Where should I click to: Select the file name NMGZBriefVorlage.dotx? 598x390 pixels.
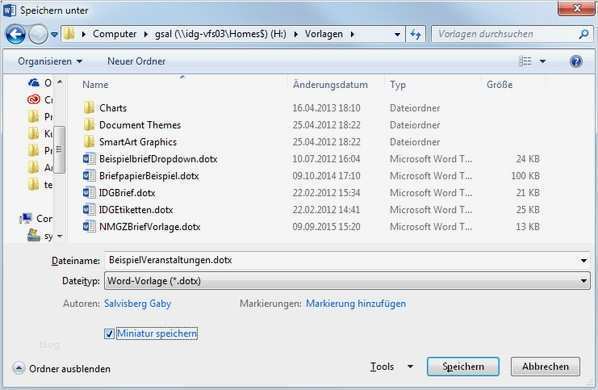[x=150, y=227]
